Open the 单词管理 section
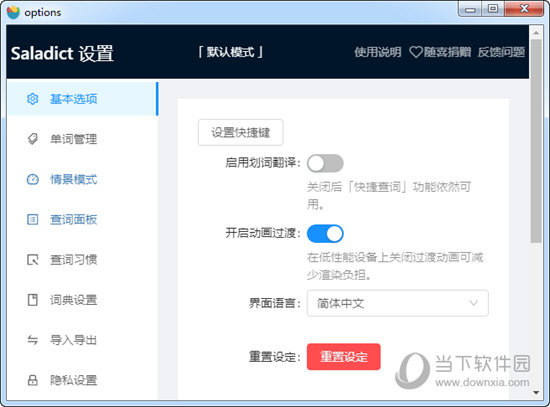Image resolution: width=550 pixels, height=407 pixels. point(82,139)
